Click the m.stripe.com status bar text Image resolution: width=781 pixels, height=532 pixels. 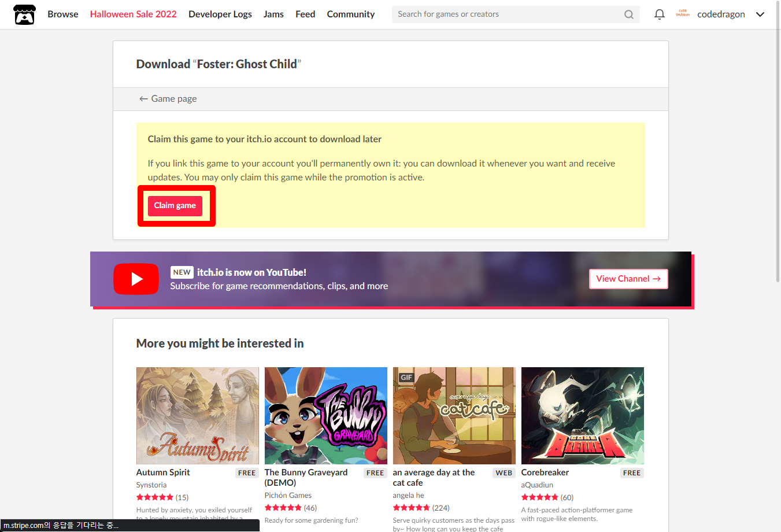[x=61, y=525]
